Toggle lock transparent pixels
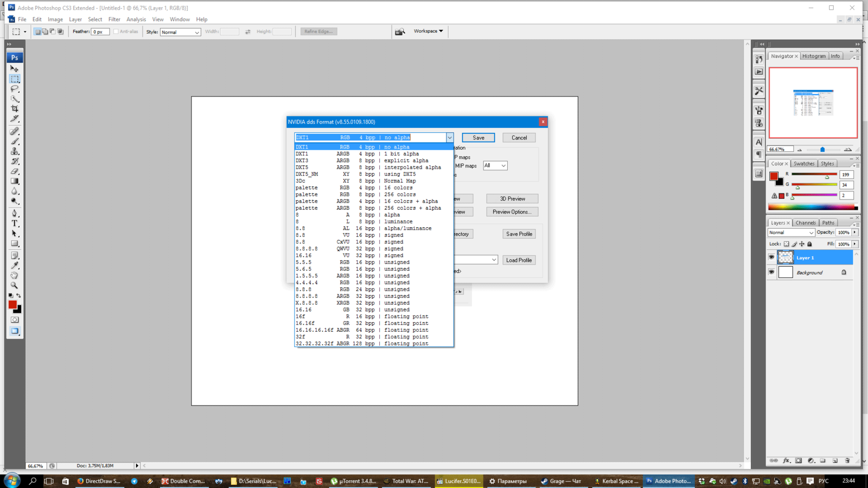This screenshot has width=868, height=488. pyautogui.click(x=786, y=244)
